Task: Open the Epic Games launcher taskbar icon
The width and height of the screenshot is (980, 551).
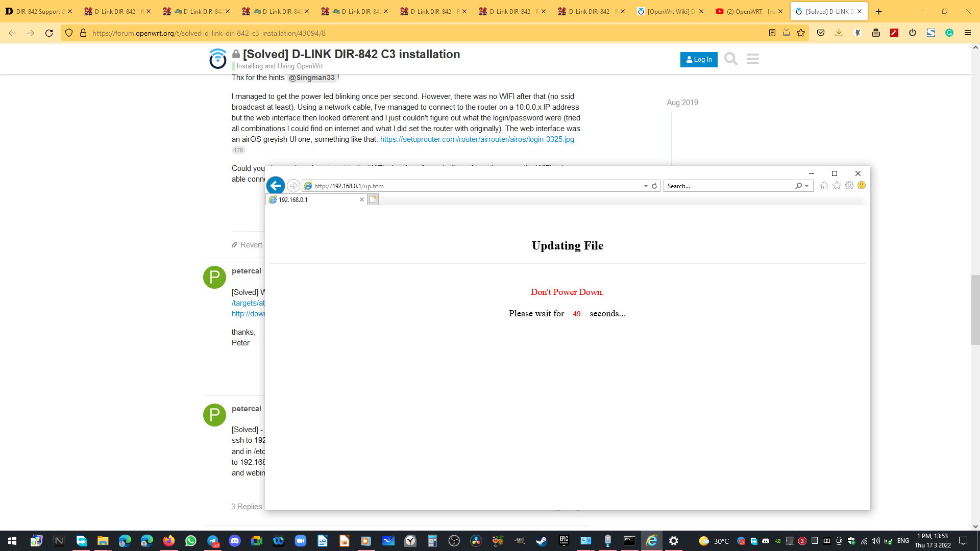Action: point(564,541)
